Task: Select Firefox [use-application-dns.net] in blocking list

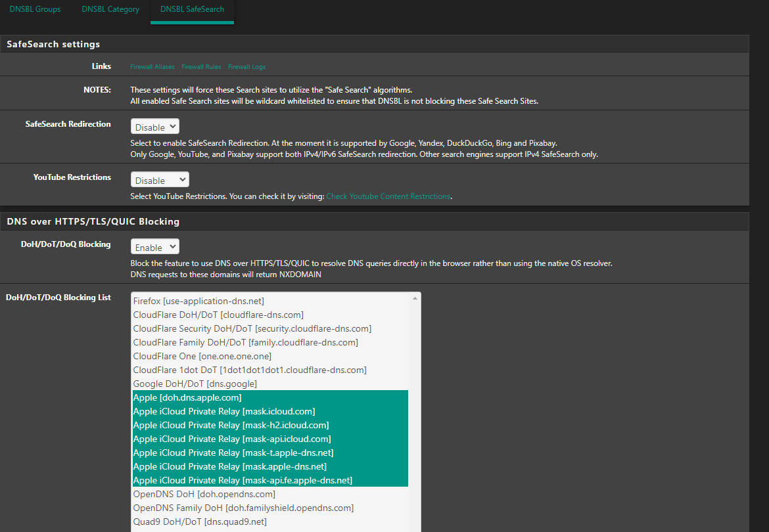Action: tap(270, 301)
